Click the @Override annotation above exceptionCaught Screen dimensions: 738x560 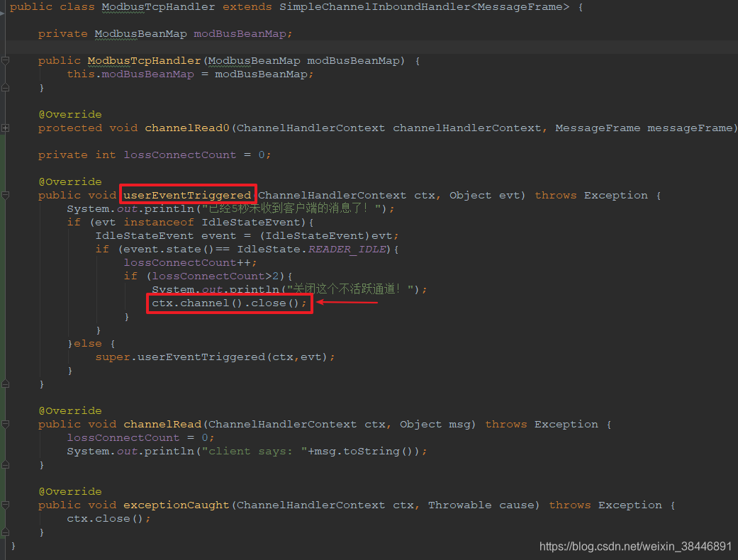click(70, 492)
